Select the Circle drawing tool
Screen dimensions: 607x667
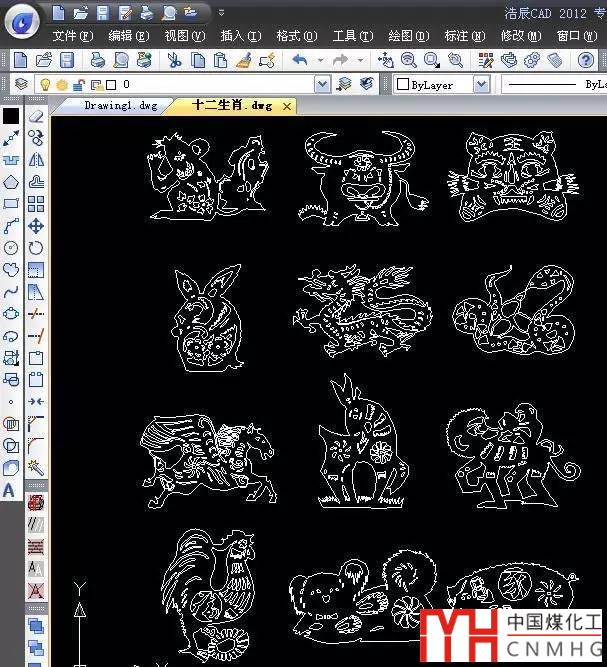click(x=11, y=248)
